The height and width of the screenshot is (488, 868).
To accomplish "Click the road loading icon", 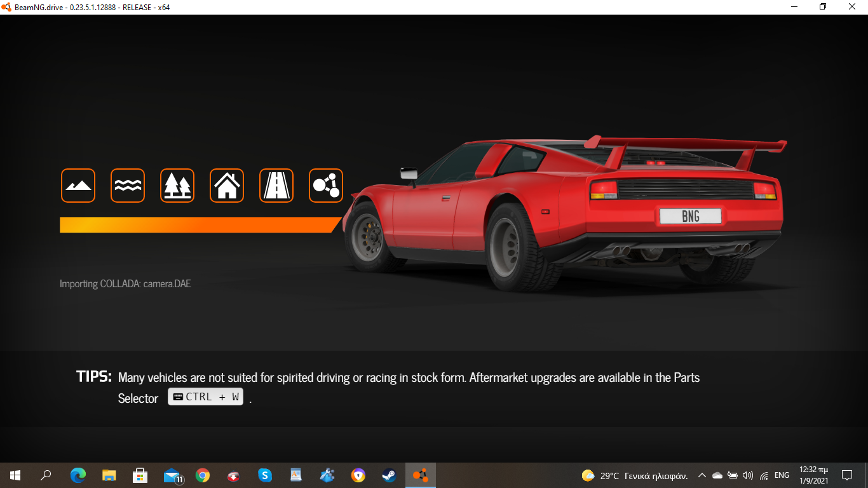I will pos(276,186).
